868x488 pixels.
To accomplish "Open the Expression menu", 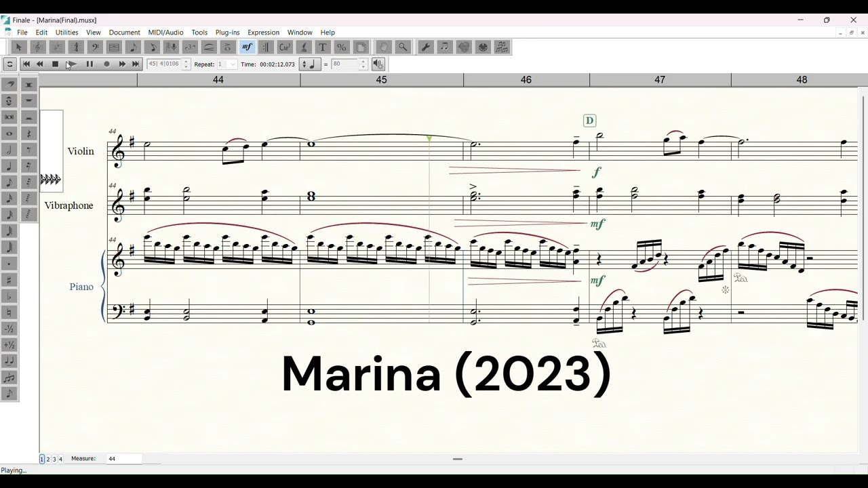I will click(264, 33).
